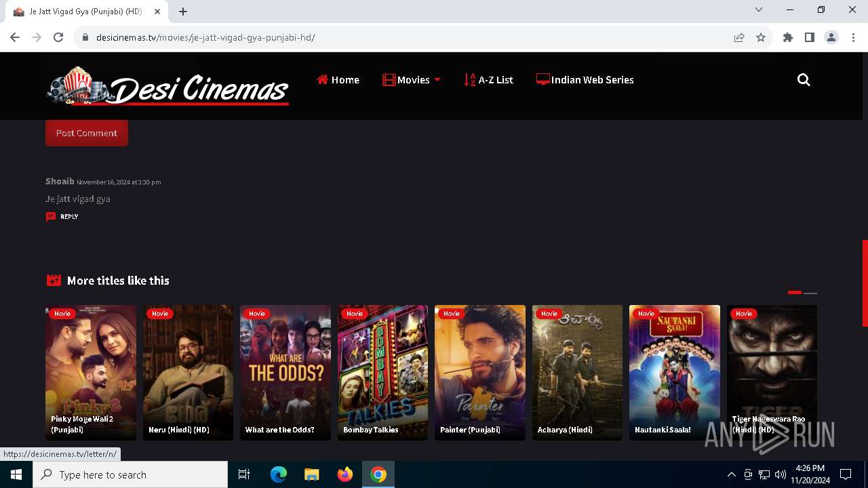Reload the page with the refresh icon
Image resolution: width=868 pixels, height=488 pixels.
tap(58, 37)
